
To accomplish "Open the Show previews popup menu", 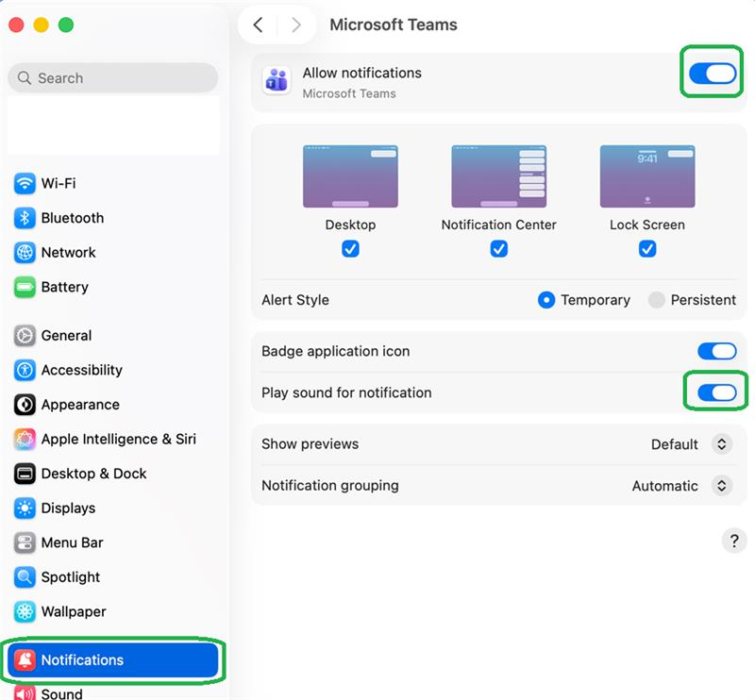I will (721, 444).
